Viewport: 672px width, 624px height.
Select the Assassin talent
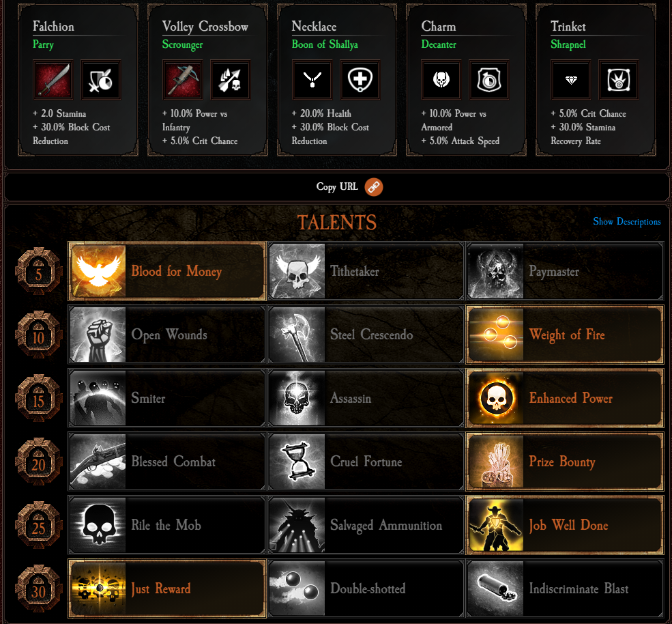(366, 398)
